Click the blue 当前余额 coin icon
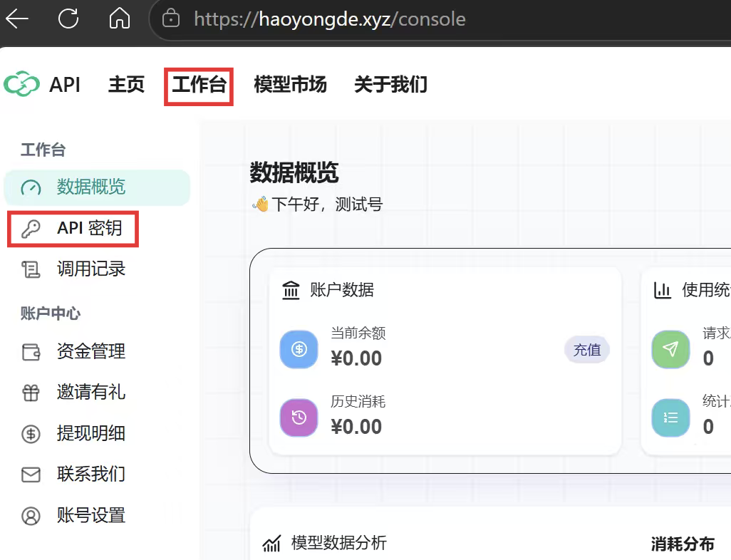This screenshot has width=731, height=560. point(299,349)
